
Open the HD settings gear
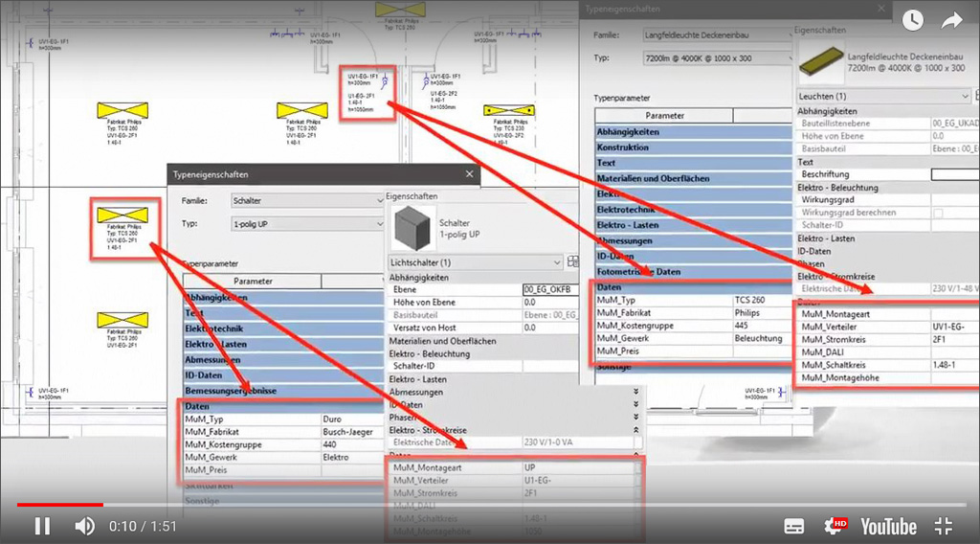pos(835,526)
